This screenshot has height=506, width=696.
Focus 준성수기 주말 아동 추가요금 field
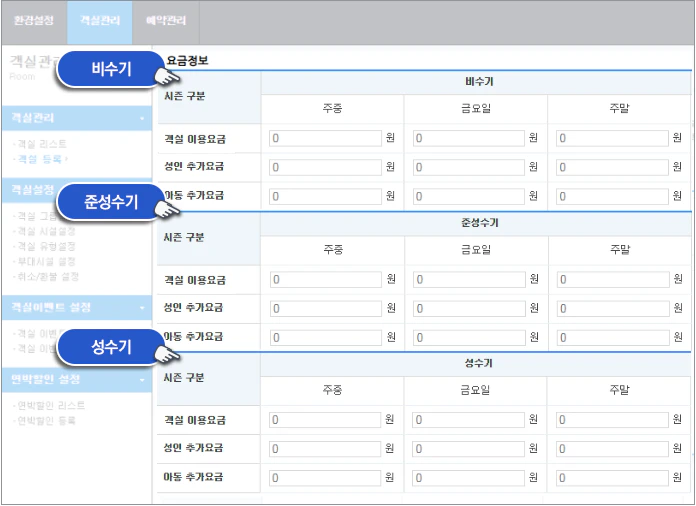613,338
